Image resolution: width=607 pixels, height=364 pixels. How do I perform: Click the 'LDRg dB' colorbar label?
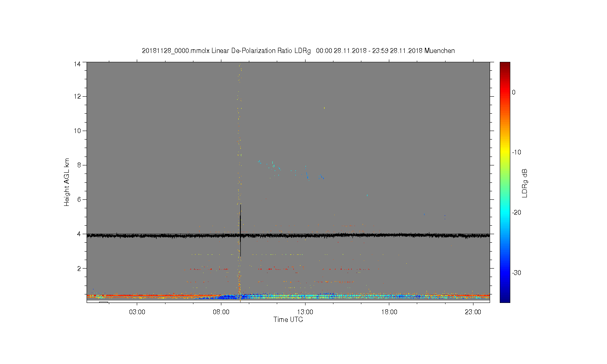coord(525,183)
